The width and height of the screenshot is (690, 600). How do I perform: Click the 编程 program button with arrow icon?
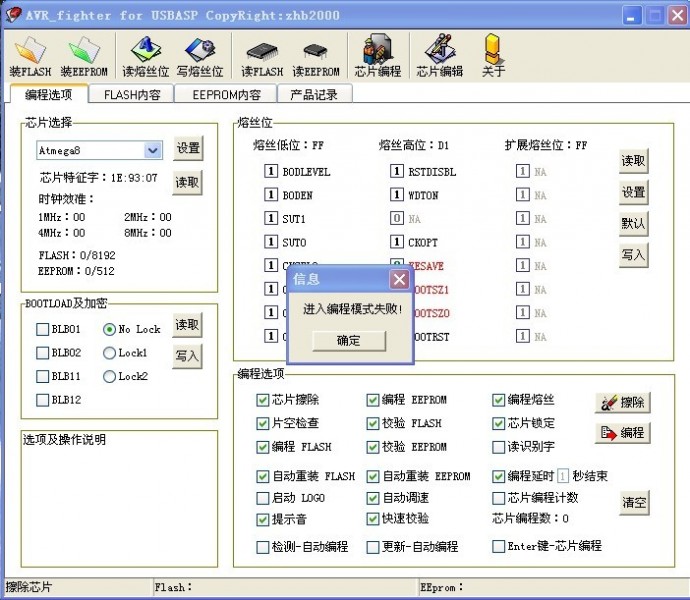point(622,433)
